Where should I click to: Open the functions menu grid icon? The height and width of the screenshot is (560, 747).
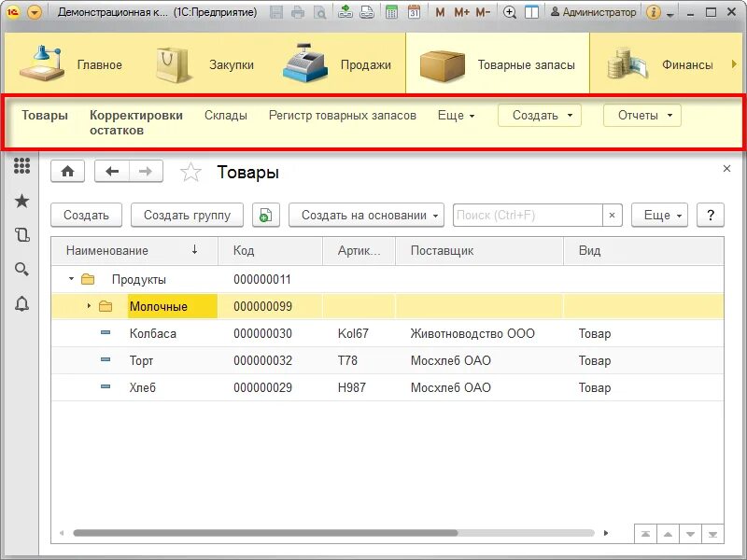coord(21,166)
